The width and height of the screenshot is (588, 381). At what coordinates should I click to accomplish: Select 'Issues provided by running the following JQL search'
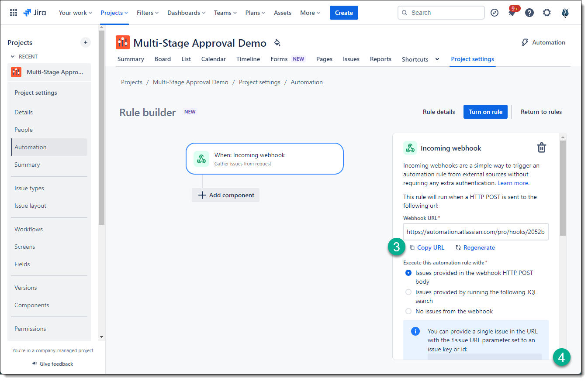[x=408, y=292]
